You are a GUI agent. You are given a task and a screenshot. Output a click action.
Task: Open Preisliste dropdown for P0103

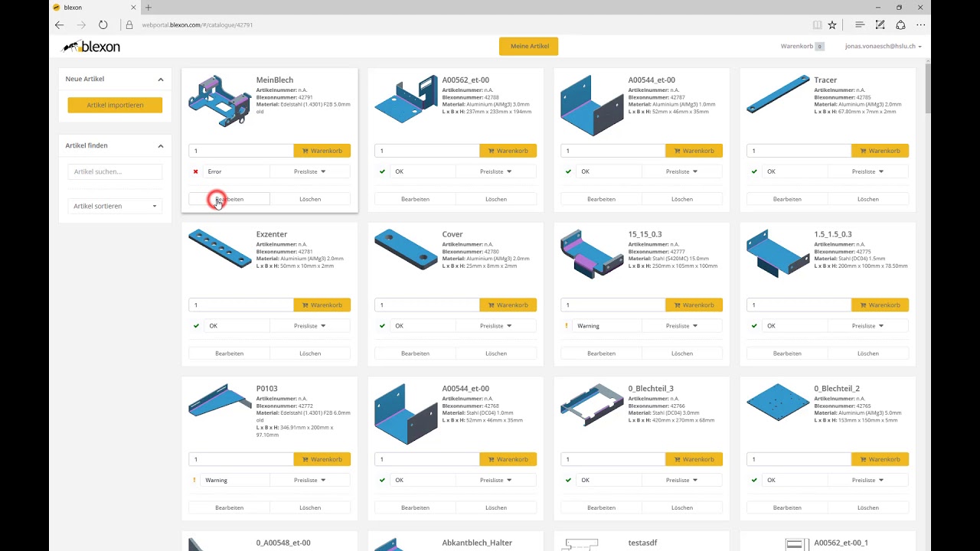310,481
